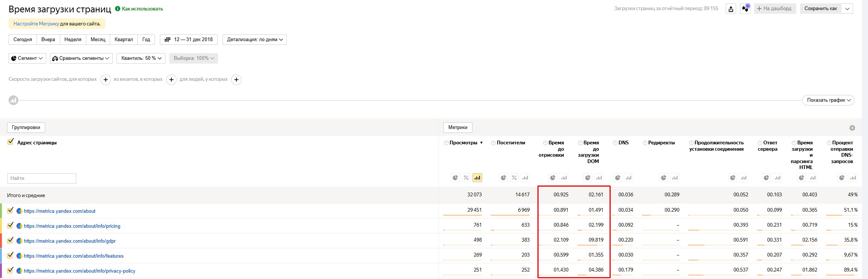
Task: Expand the Показать график control
Action: 828,100
